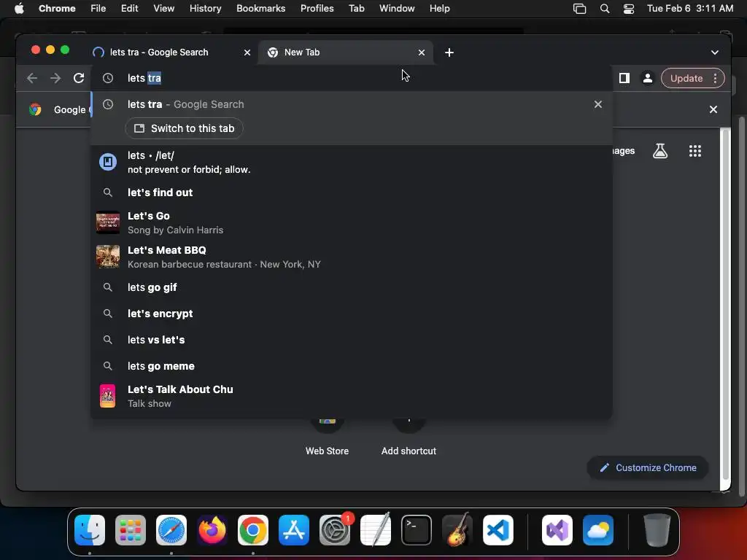
Task: Open Terminal from the Dock
Action: point(417,530)
